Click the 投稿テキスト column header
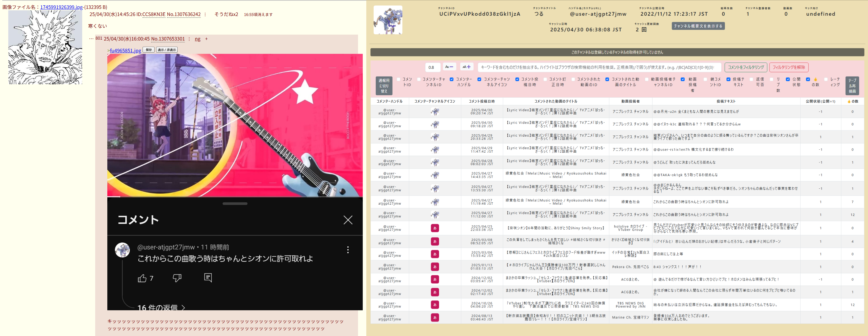Viewport: 868px width, 336px height. [x=726, y=101]
